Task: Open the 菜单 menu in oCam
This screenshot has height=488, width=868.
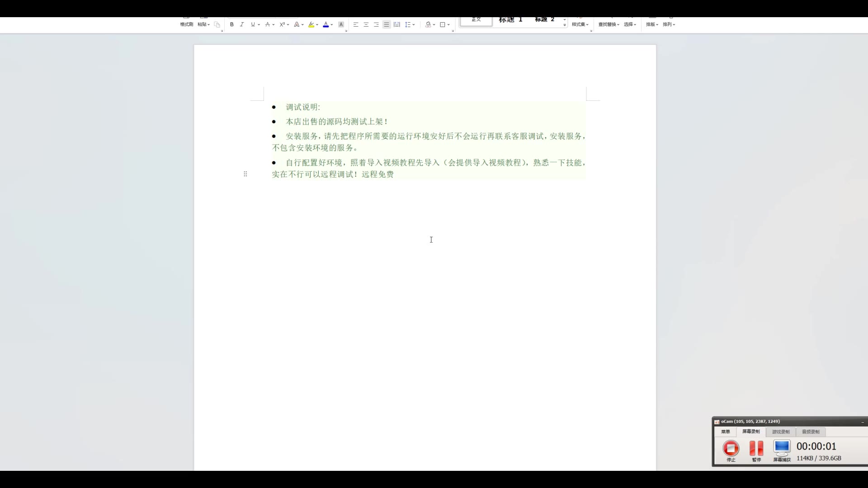Action: 725,432
